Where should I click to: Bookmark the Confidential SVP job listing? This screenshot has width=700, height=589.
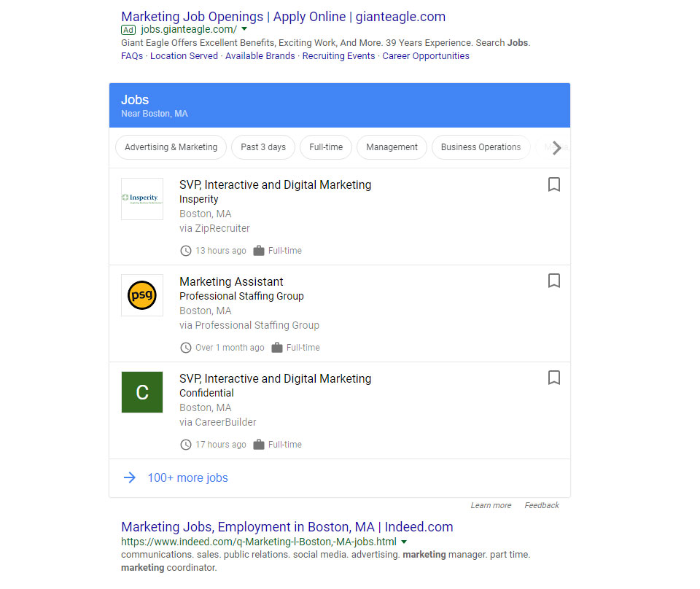pyautogui.click(x=553, y=378)
